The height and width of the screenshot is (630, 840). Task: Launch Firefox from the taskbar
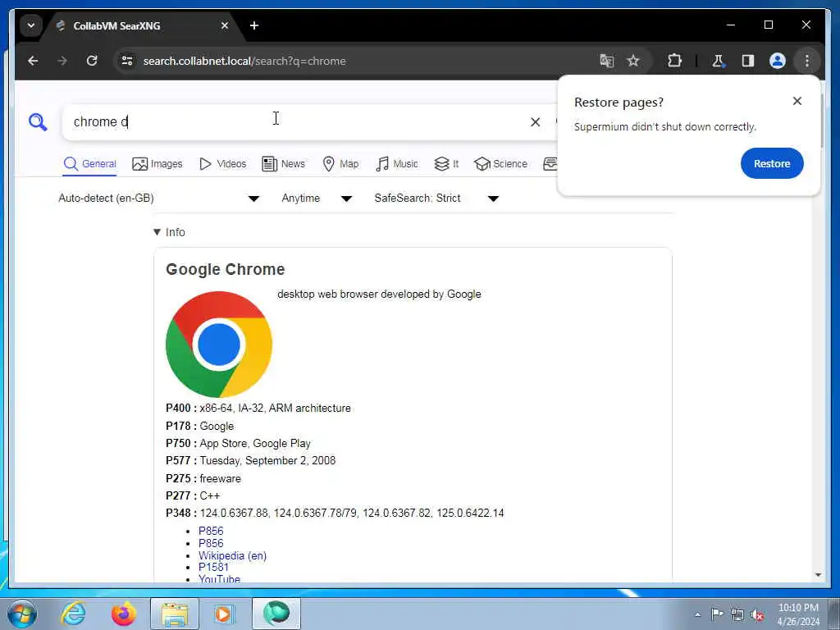click(x=123, y=614)
